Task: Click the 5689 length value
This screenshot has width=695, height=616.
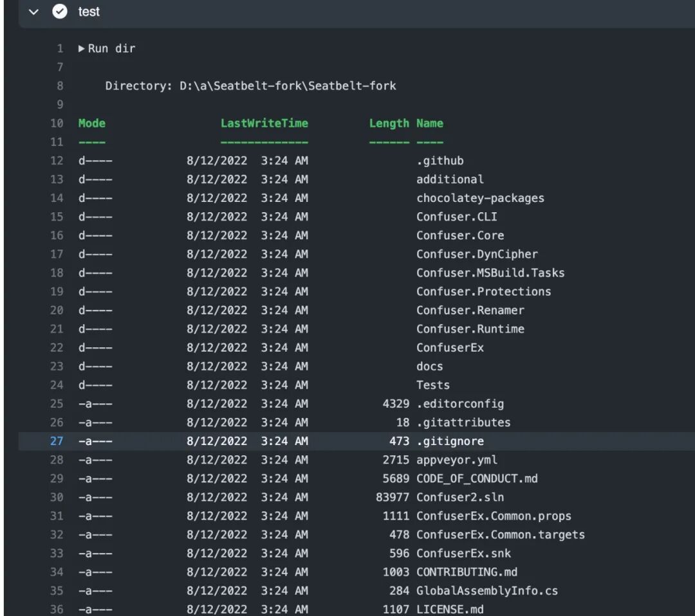Action: 396,478
